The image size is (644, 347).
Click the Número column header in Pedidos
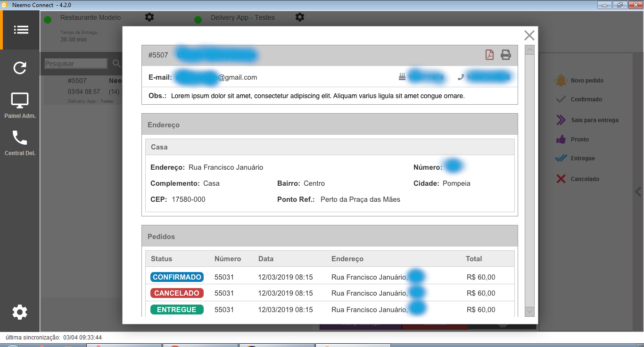(228, 259)
